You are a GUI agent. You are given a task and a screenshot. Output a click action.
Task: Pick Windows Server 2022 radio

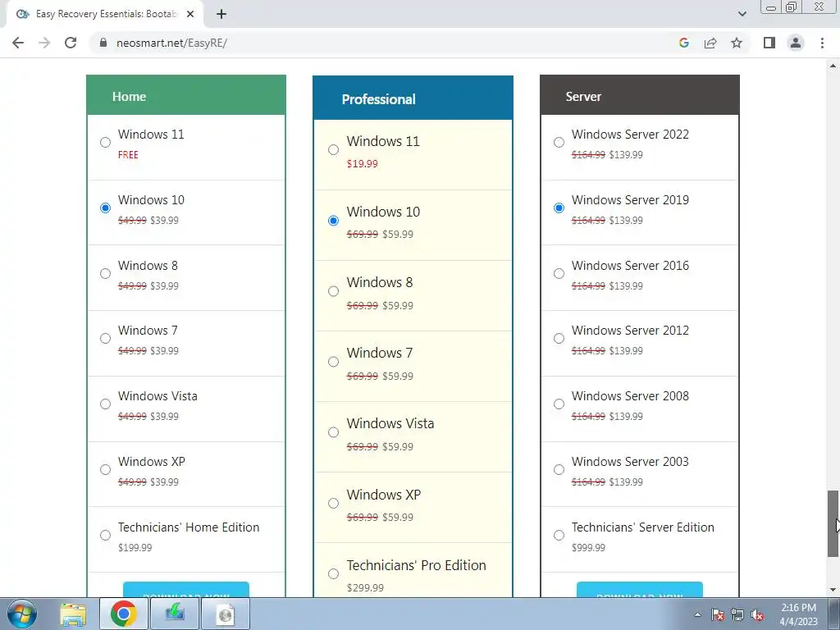559,142
